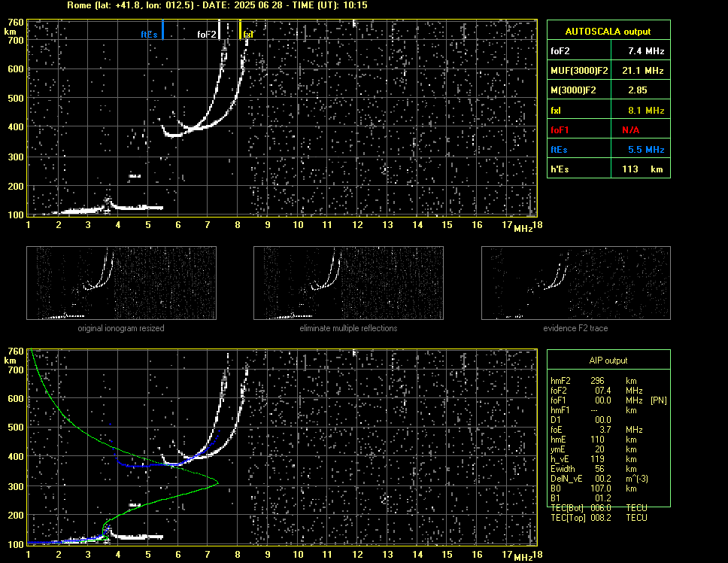The height and width of the screenshot is (563, 728).
Task: Click the AIP output panel header
Action: 608,361
